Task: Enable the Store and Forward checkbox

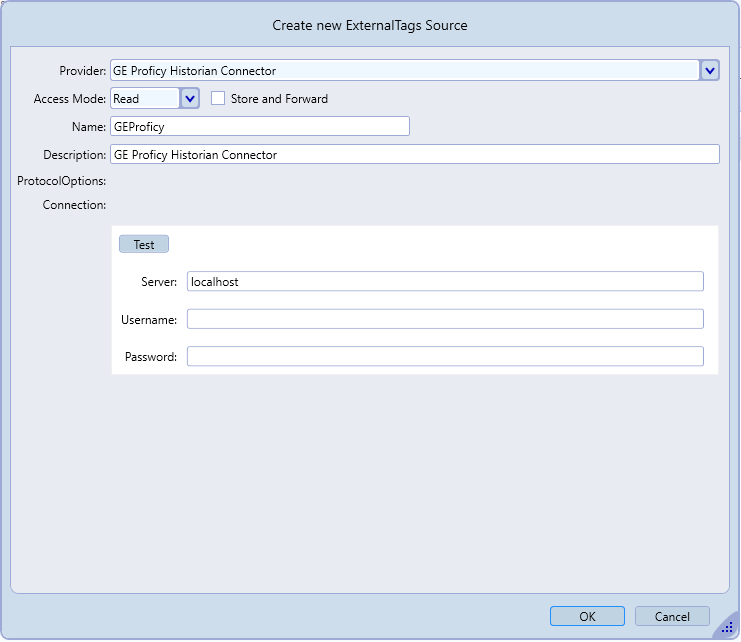Action: [x=218, y=98]
